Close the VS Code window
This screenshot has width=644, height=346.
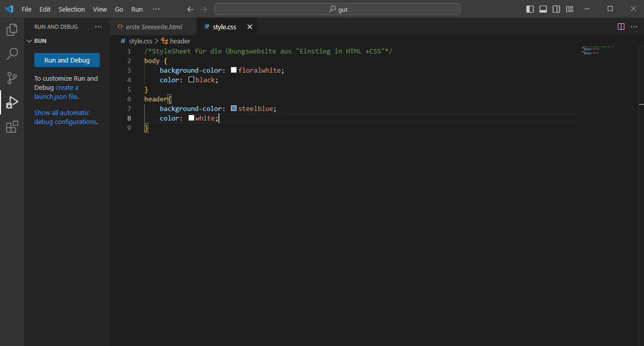point(633,9)
